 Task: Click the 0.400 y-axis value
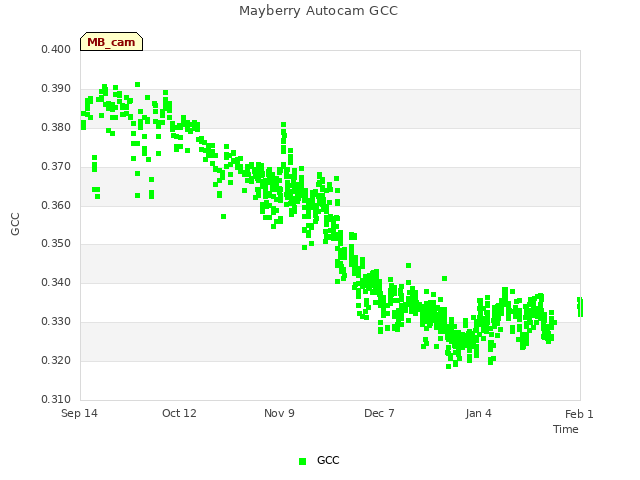pyautogui.click(x=56, y=50)
